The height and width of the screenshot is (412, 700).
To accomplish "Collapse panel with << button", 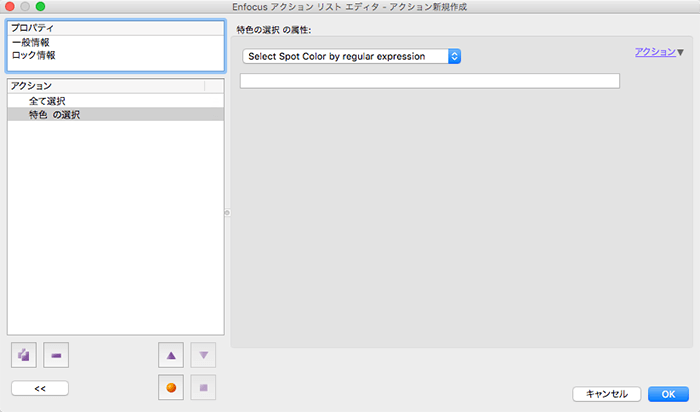I will point(40,388).
